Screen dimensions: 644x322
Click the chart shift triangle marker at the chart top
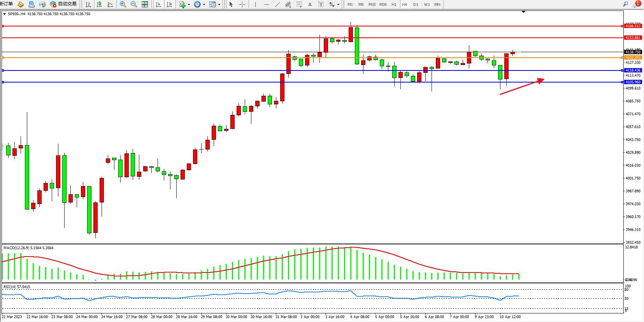tap(523, 12)
